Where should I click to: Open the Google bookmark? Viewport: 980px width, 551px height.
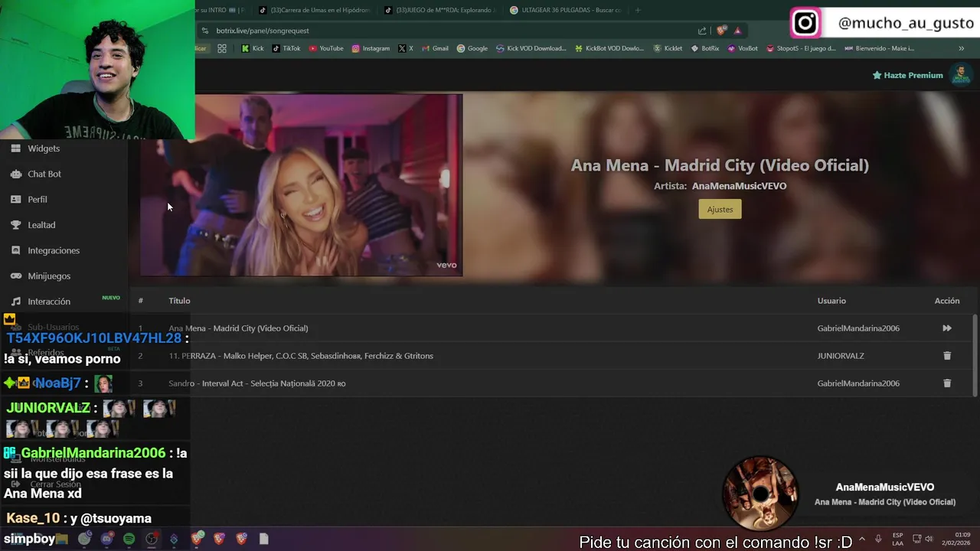pos(472,48)
